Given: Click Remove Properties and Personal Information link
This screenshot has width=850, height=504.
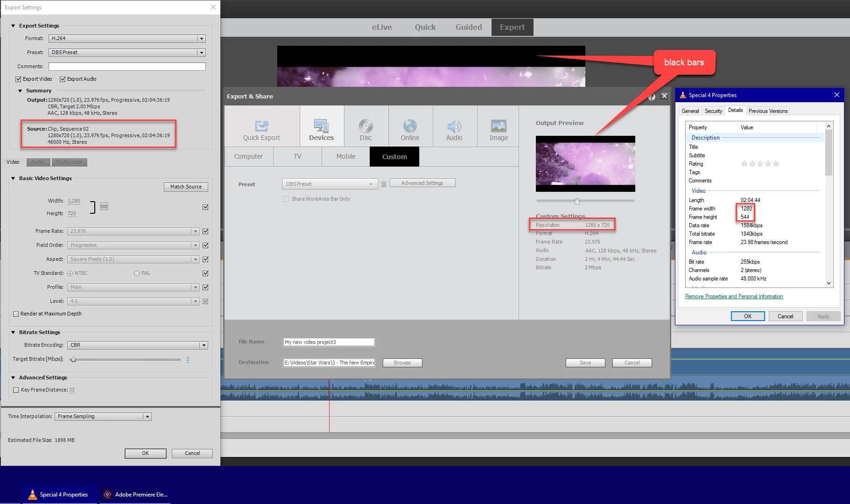Looking at the screenshot, I should (x=734, y=297).
